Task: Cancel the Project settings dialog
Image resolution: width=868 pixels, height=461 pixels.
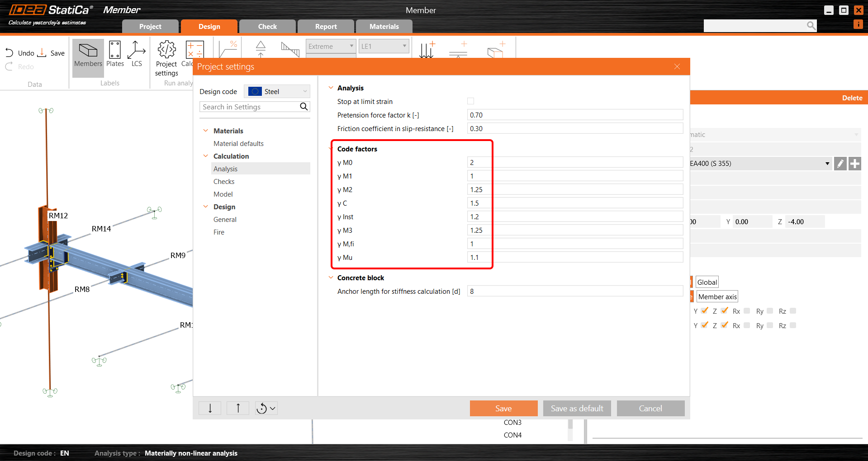Action: coord(650,408)
